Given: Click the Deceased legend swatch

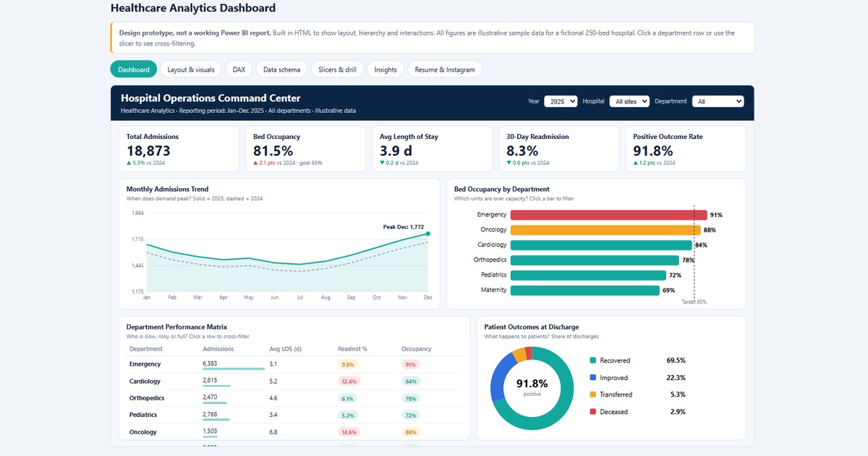Looking at the screenshot, I should (x=593, y=412).
